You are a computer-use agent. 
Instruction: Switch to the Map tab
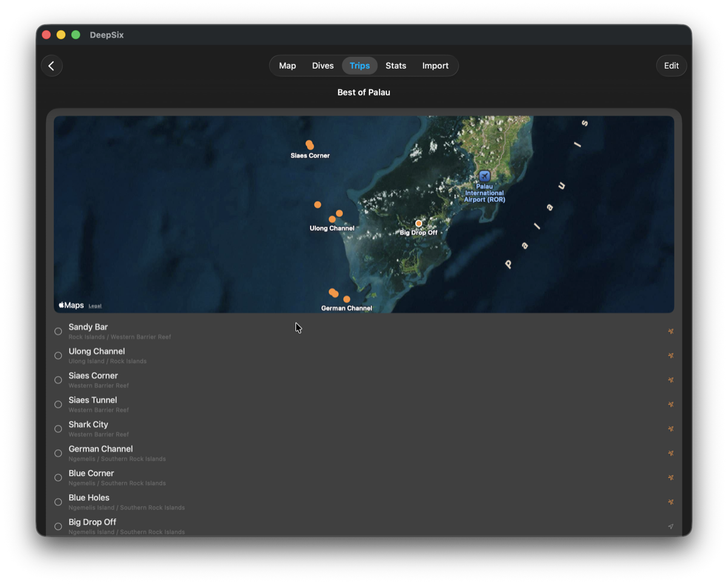point(288,65)
